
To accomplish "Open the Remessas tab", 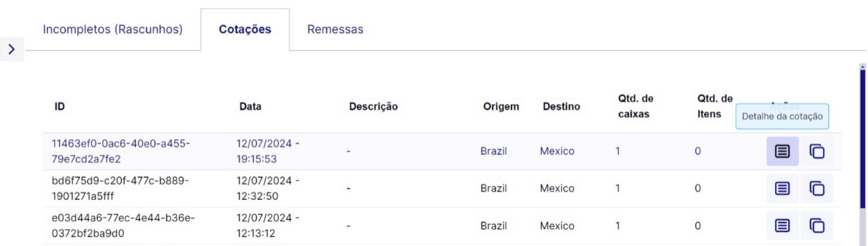I will [x=335, y=30].
